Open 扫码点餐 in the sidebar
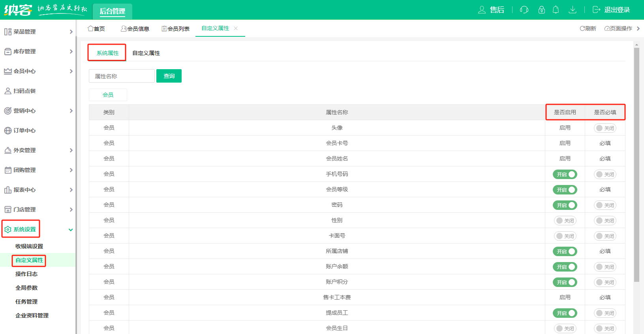 [24, 91]
